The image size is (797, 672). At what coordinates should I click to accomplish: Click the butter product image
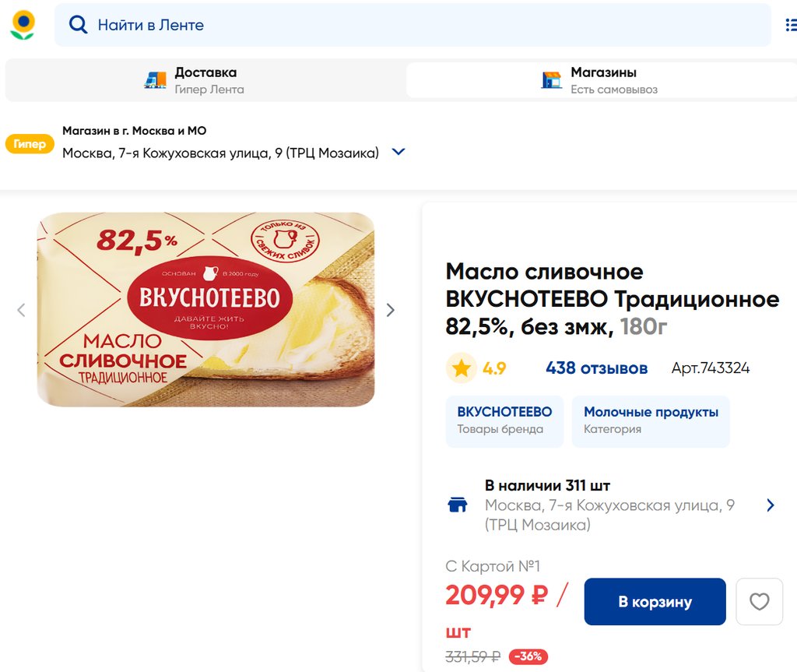tap(205, 310)
